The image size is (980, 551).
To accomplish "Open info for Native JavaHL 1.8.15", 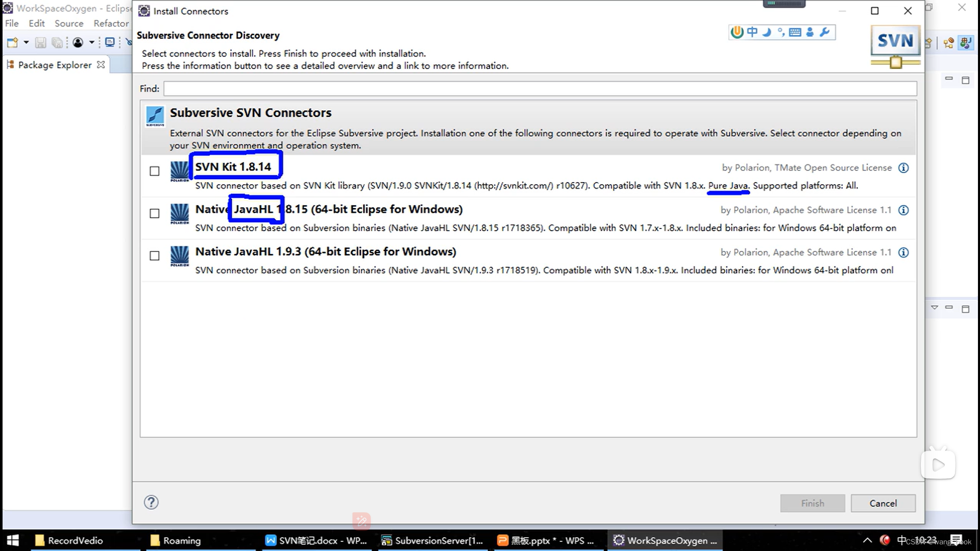I will pyautogui.click(x=903, y=210).
